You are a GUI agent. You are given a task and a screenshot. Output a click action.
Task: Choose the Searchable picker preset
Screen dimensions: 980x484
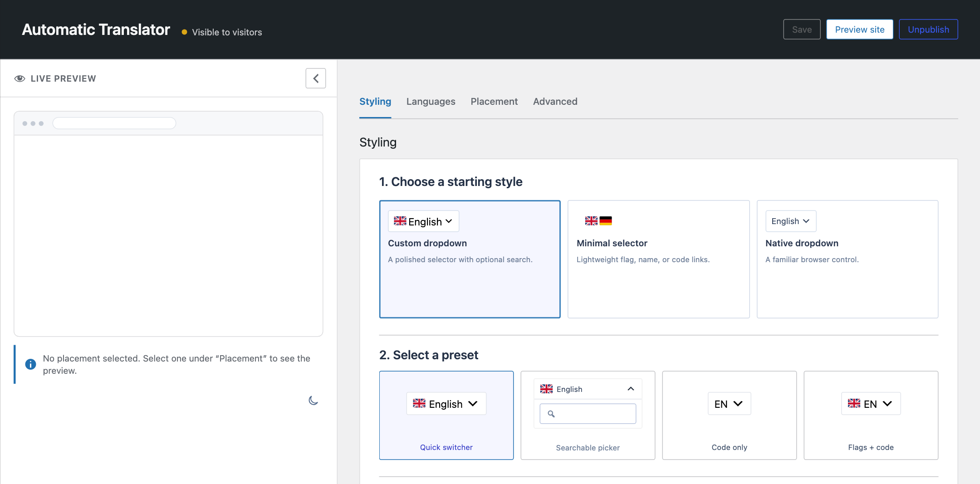pos(588,415)
